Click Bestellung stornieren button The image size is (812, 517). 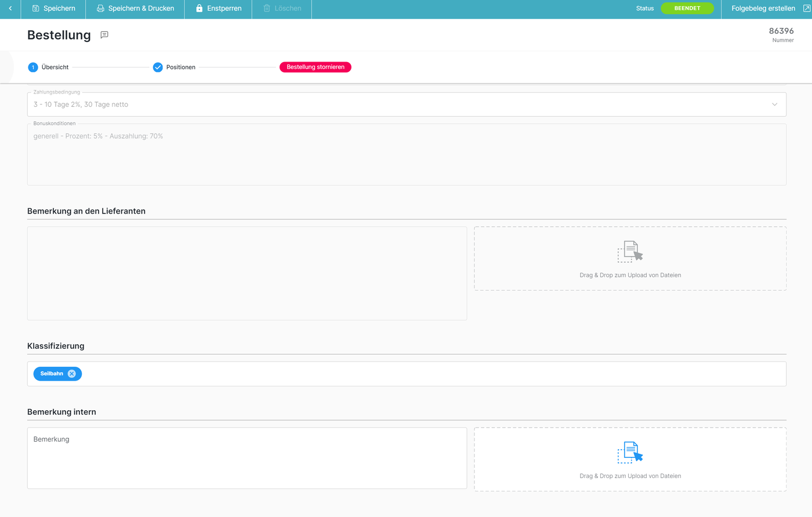point(315,67)
